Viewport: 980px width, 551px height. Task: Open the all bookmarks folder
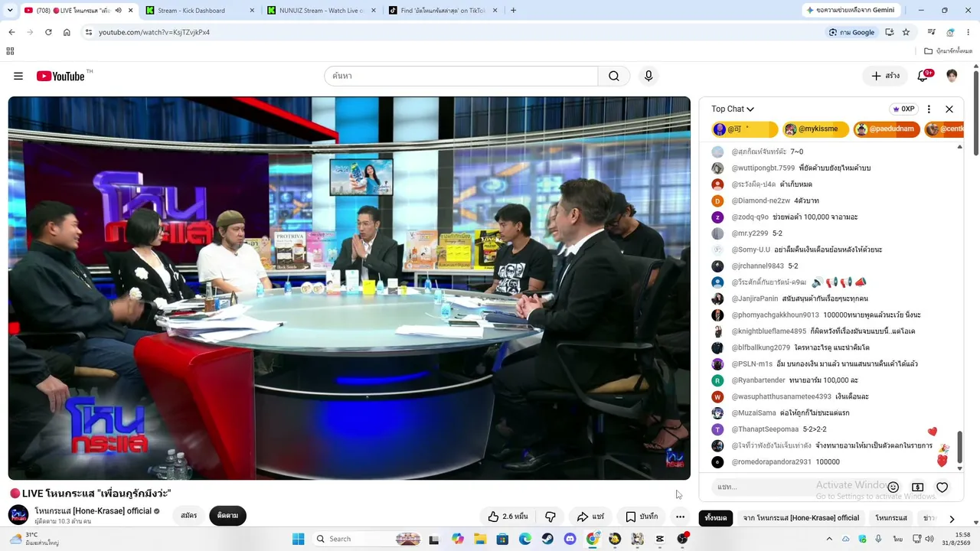[x=948, y=51]
